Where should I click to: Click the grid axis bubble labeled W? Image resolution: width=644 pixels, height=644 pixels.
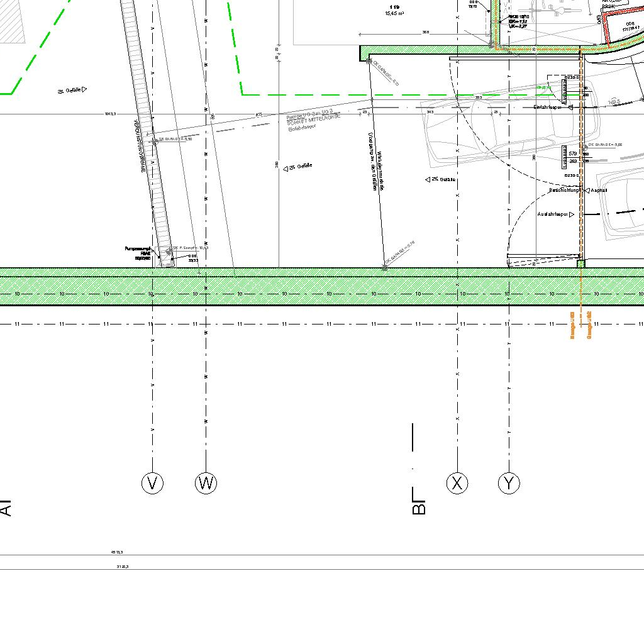pyautogui.click(x=206, y=483)
